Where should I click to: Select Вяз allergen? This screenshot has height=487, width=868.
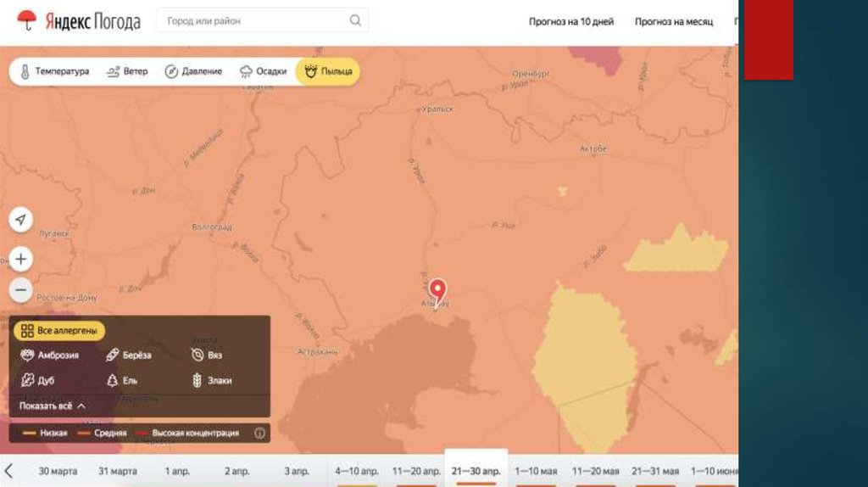[206, 355]
